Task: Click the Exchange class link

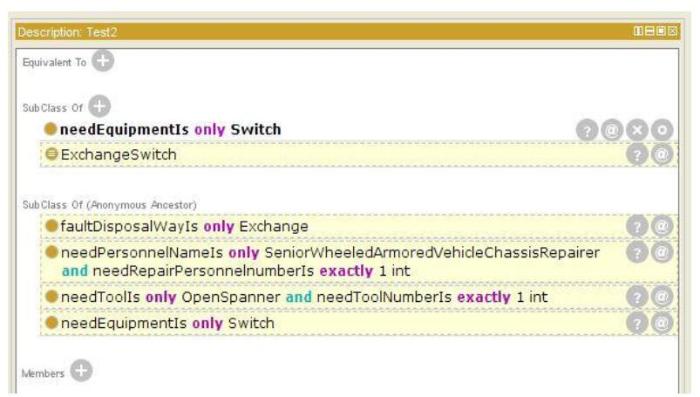Action: coord(274,226)
